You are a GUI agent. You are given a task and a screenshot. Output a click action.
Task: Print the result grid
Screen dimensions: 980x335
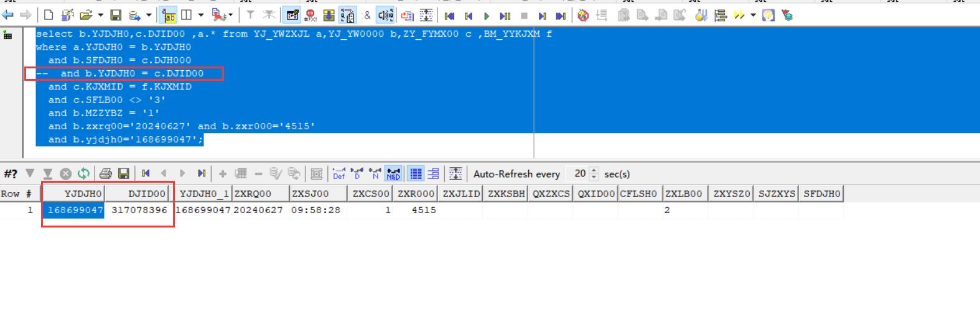coord(106,174)
